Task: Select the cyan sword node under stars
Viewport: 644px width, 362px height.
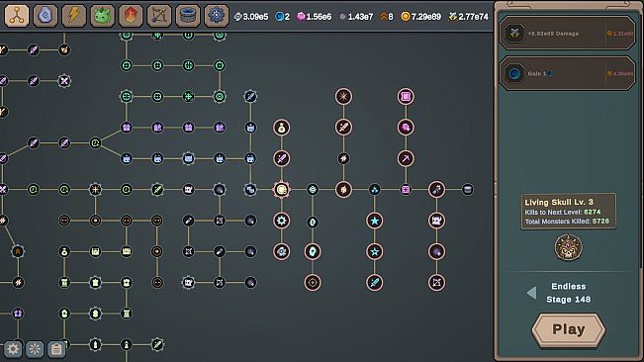Action: click(x=375, y=282)
